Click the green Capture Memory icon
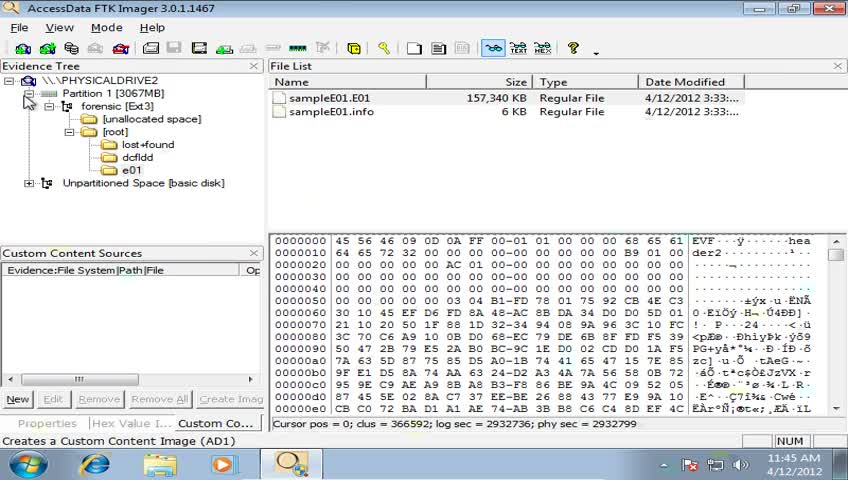The width and height of the screenshot is (848, 480). pos(298,49)
